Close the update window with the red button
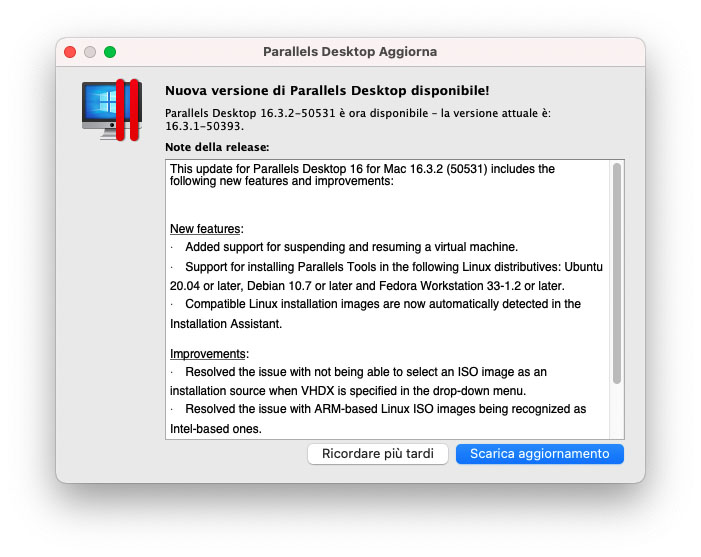701x557 pixels. [x=70, y=52]
